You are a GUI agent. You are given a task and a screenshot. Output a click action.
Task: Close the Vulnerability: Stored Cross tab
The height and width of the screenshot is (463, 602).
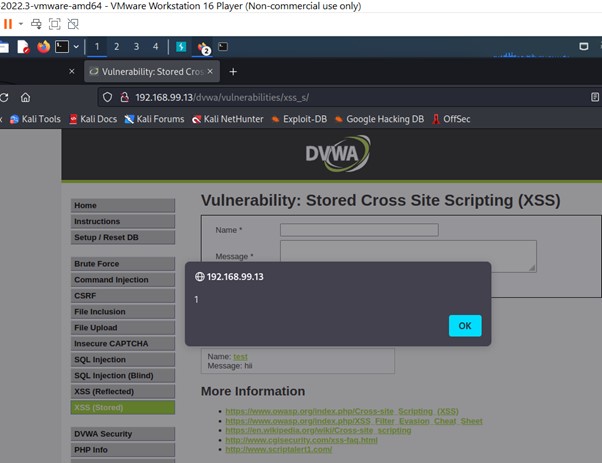210,71
